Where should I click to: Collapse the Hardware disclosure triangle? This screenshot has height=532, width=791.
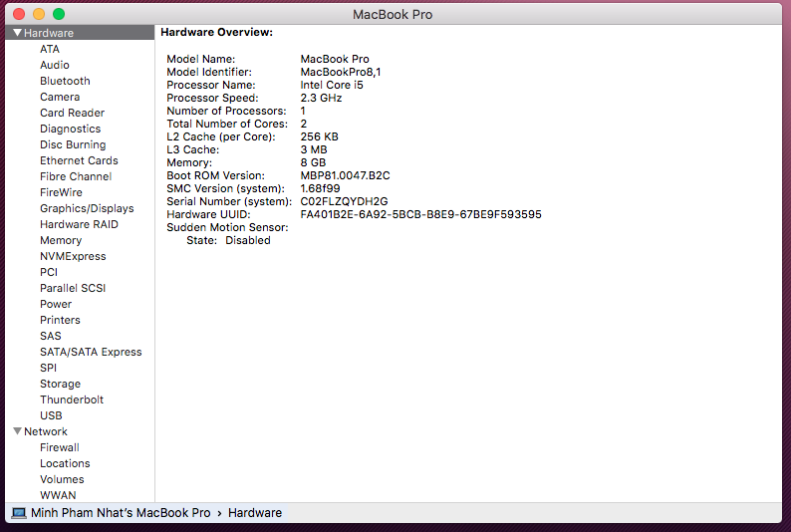18,33
